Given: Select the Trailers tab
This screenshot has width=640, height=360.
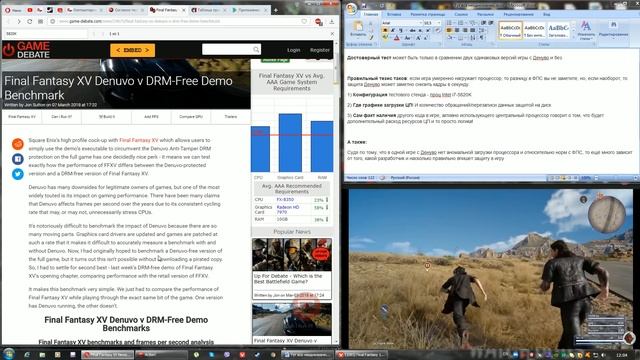Looking at the screenshot, I should (231, 117).
